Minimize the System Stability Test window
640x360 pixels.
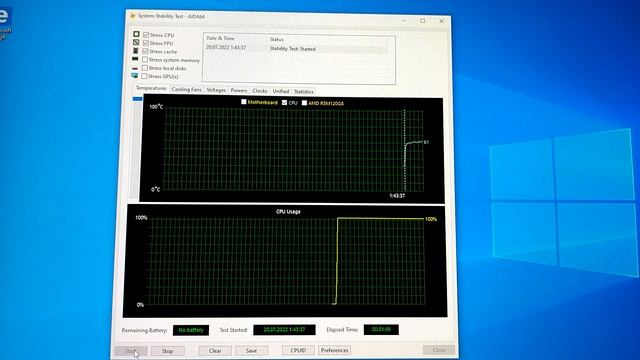(404, 20)
